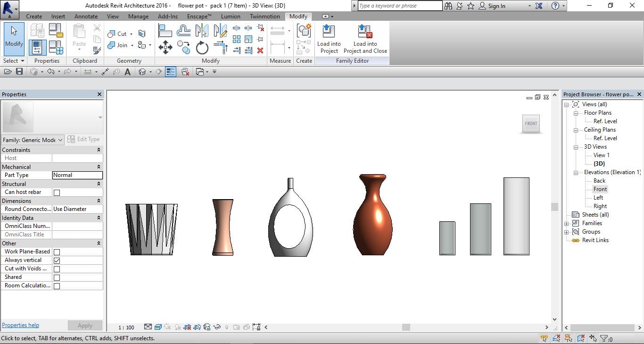The height and width of the screenshot is (344, 644).
Task: Switch to the Annotate ribbon tab
Action: [86, 16]
